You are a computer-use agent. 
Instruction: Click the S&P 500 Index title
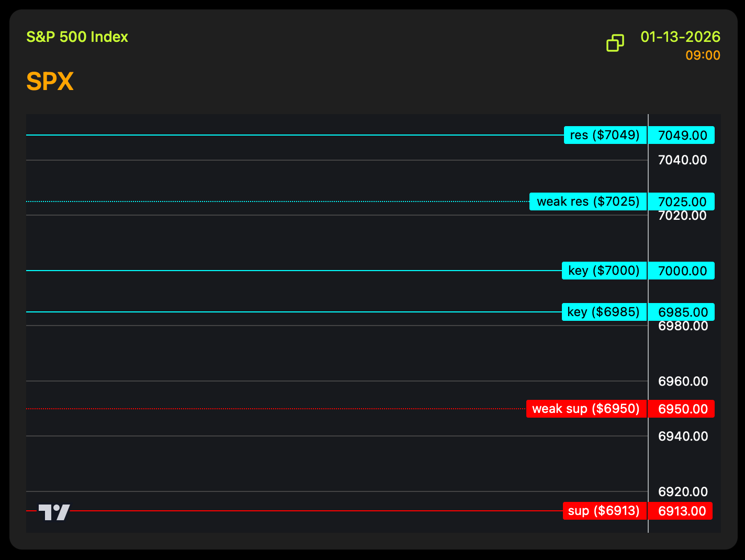click(x=77, y=37)
